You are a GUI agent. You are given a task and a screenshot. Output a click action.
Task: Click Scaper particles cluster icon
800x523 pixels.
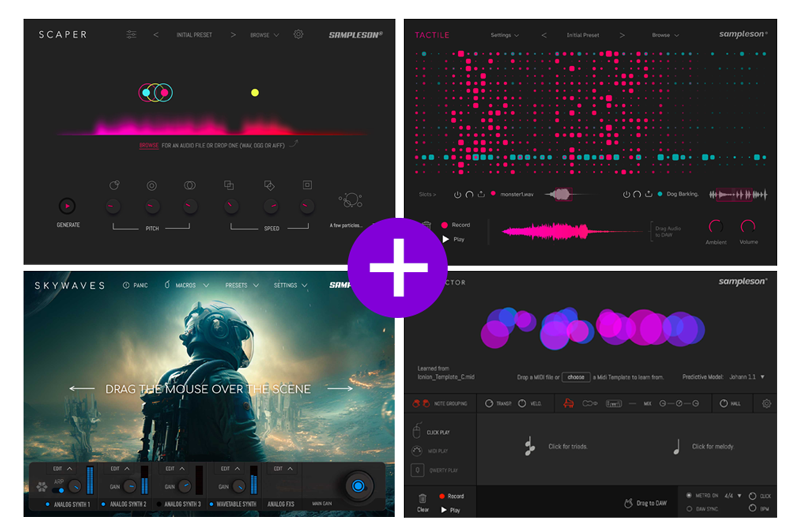tap(351, 201)
